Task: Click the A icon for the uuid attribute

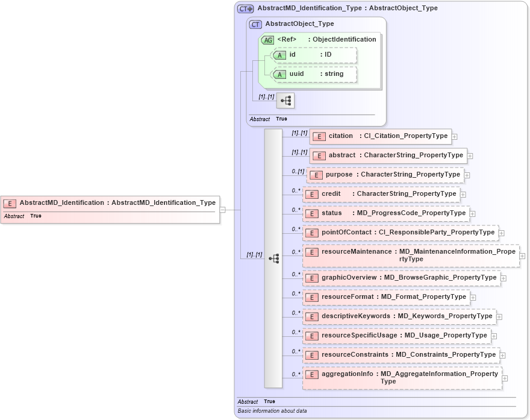Action: pos(280,74)
